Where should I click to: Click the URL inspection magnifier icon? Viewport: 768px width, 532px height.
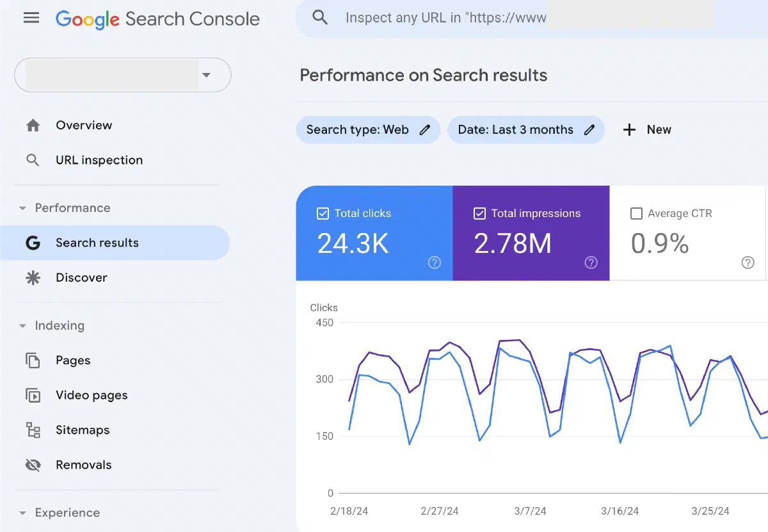33,160
